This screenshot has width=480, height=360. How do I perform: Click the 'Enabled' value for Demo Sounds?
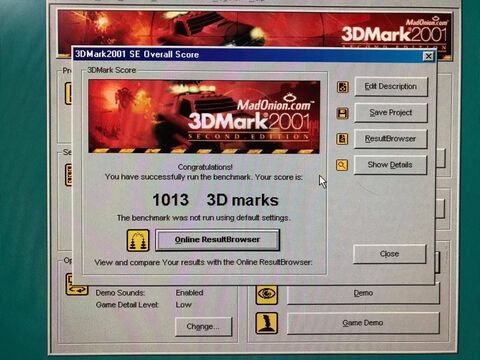point(189,293)
